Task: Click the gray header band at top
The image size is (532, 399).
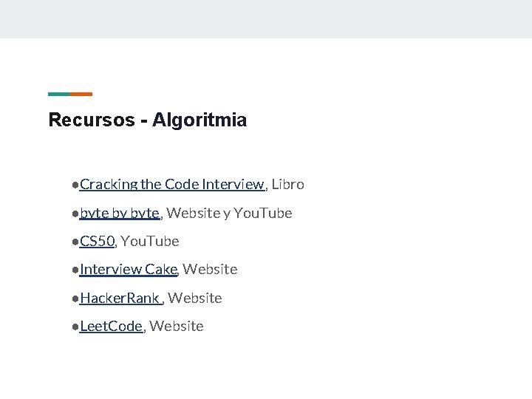Action: pos(266,18)
